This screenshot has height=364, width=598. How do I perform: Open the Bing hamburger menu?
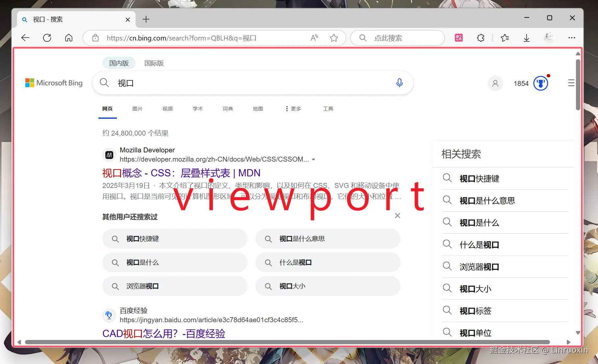[571, 83]
